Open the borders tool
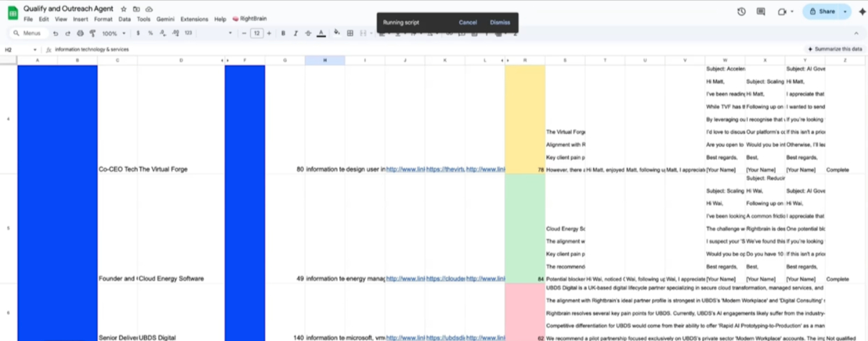The image size is (868, 341). [x=350, y=33]
